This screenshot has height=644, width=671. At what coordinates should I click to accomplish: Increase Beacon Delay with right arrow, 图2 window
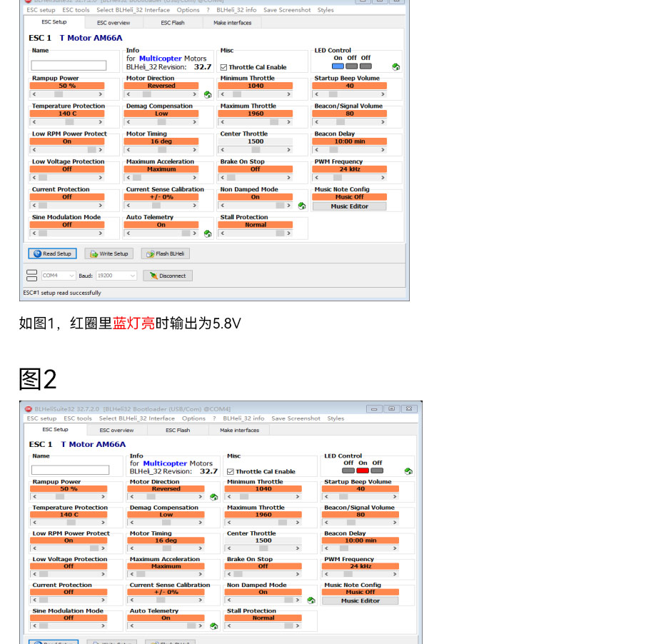pos(395,548)
